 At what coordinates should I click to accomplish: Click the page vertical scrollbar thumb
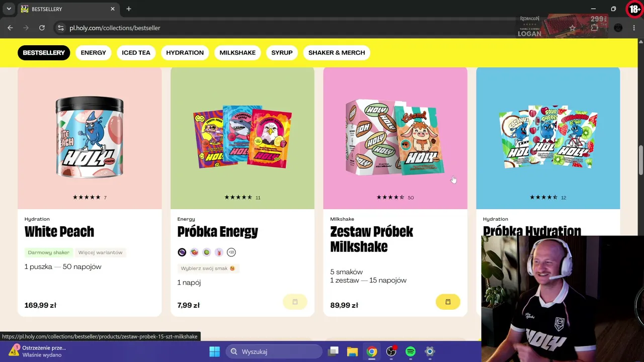click(640, 160)
